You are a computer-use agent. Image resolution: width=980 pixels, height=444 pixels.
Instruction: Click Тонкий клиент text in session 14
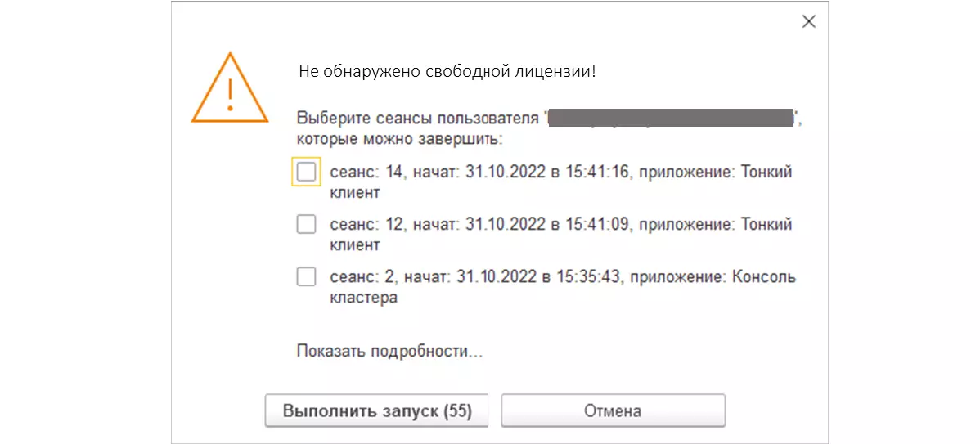[x=766, y=173]
